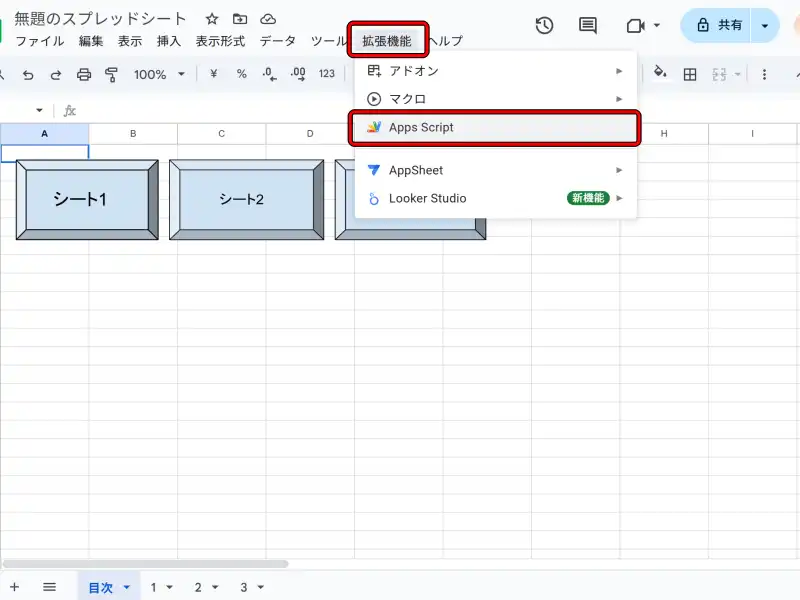Switch to sheet tab 2
Viewport: 800px width, 600px height.
click(x=198, y=588)
